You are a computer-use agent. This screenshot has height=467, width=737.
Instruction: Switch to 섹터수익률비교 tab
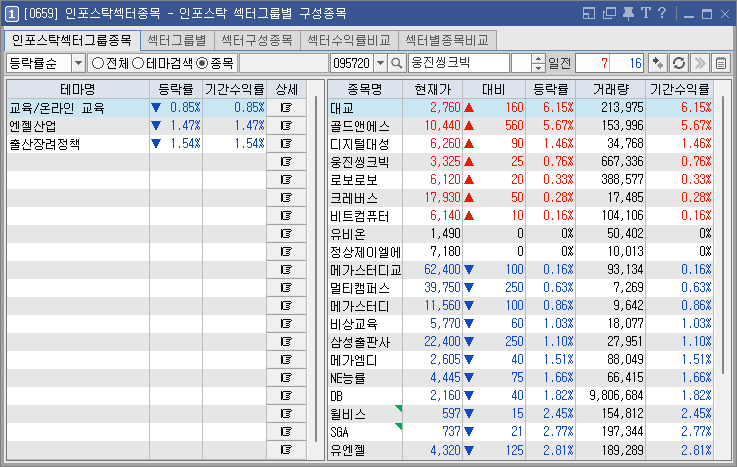tap(349, 40)
